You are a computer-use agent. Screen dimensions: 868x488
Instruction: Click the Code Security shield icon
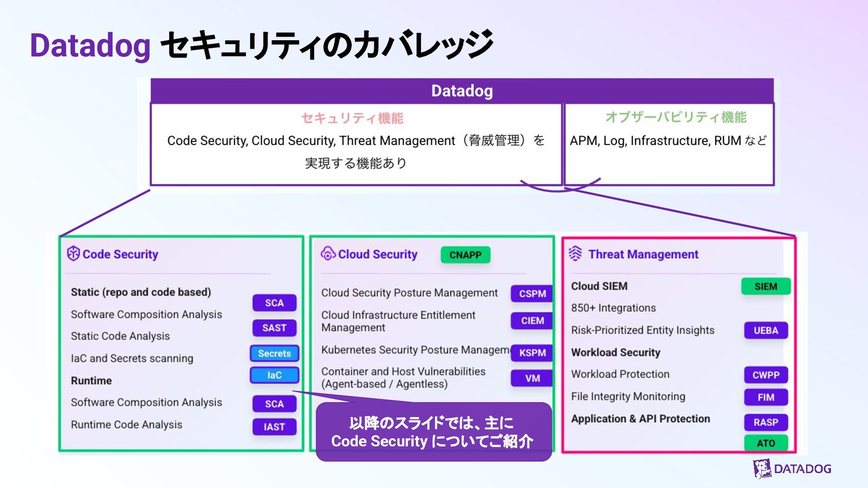[x=73, y=253]
